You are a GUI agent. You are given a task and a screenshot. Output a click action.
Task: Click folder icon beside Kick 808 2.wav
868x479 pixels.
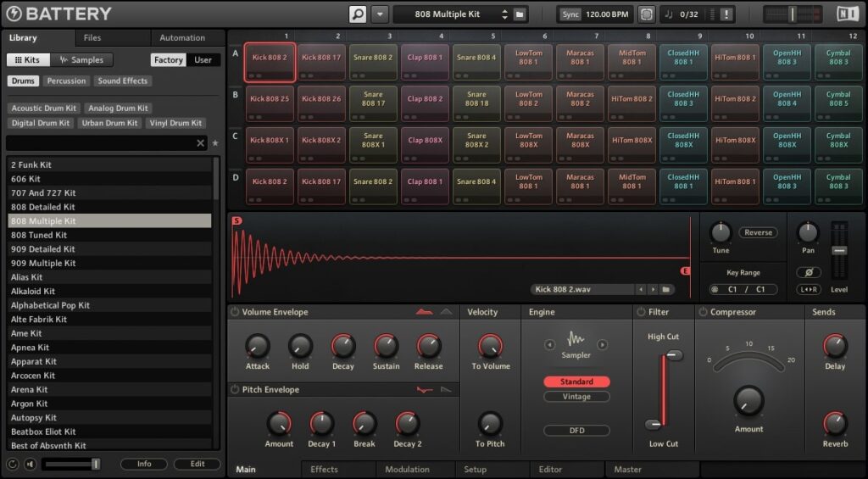click(x=666, y=290)
